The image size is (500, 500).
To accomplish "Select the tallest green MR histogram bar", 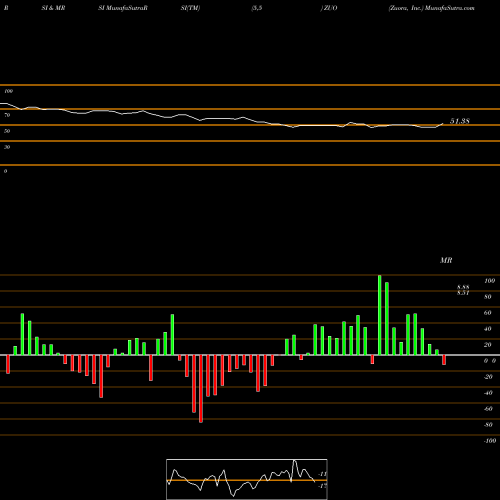I will [380, 315].
